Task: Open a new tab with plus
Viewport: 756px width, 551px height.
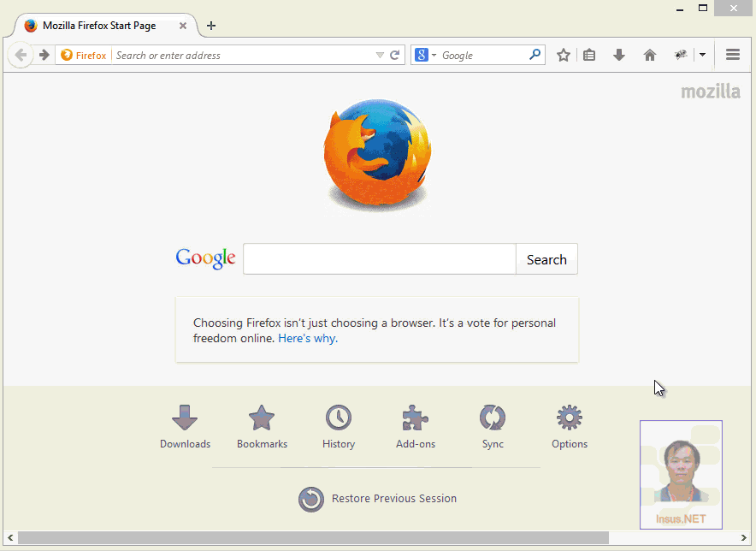Action: pyautogui.click(x=210, y=26)
